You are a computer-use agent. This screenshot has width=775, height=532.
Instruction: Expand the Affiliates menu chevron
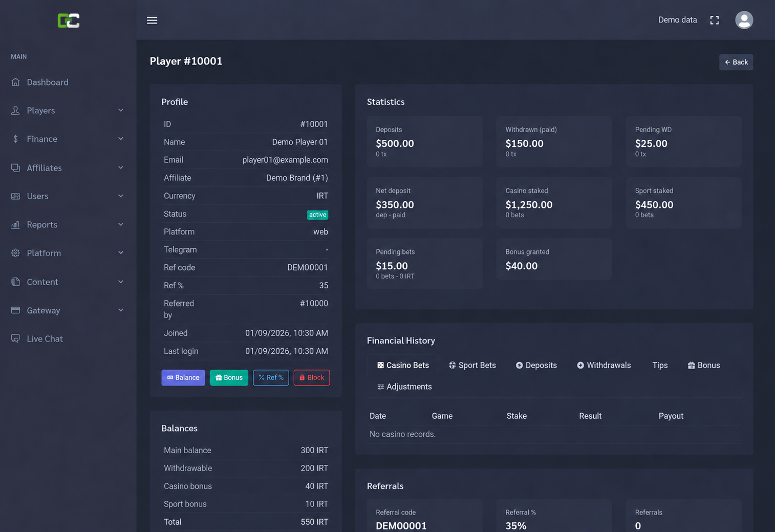[x=121, y=167]
